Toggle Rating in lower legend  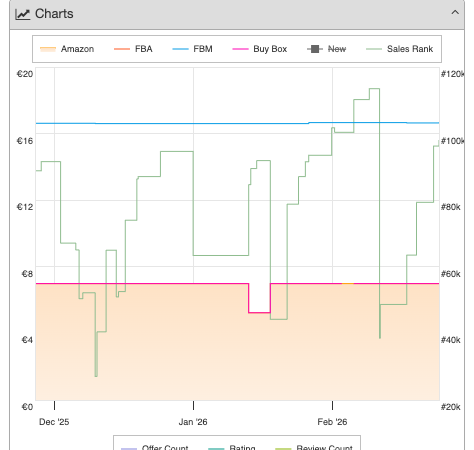click(x=232, y=447)
